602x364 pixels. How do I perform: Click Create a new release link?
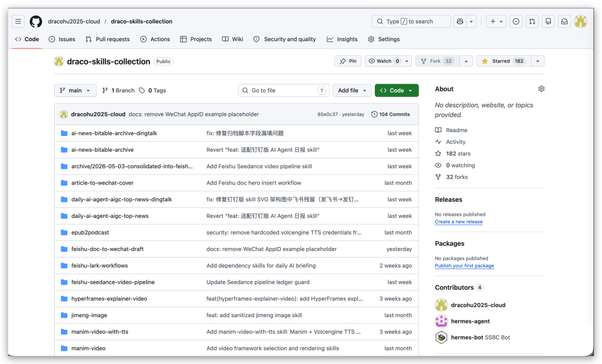coord(459,222)
